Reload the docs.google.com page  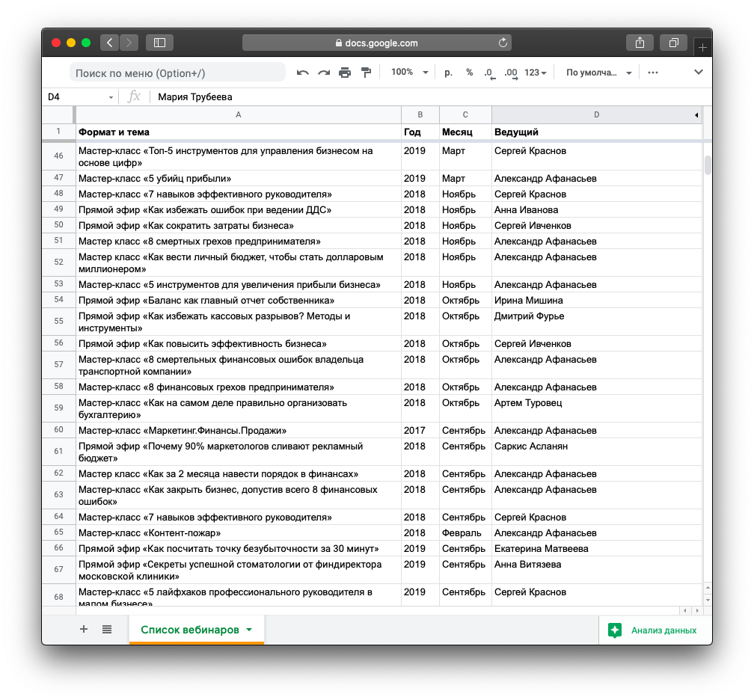tap(503, 43)
